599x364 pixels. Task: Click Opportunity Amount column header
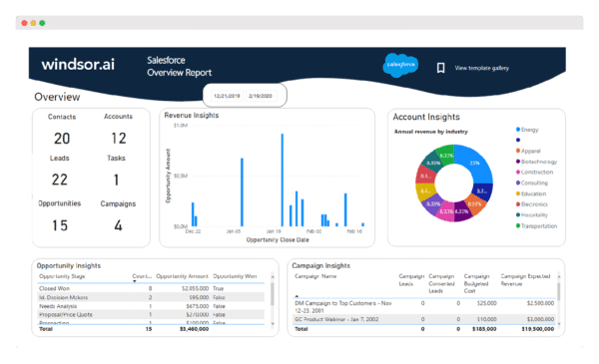[x=183, y=276]
